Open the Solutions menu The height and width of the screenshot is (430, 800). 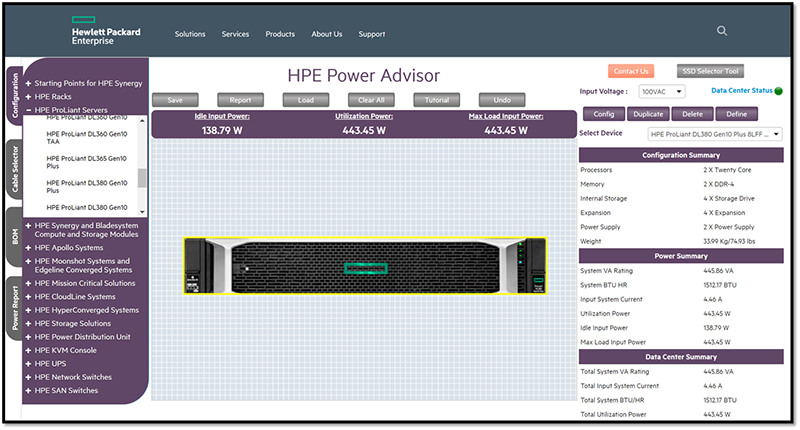pyautogui.click(x=190, y=34)
